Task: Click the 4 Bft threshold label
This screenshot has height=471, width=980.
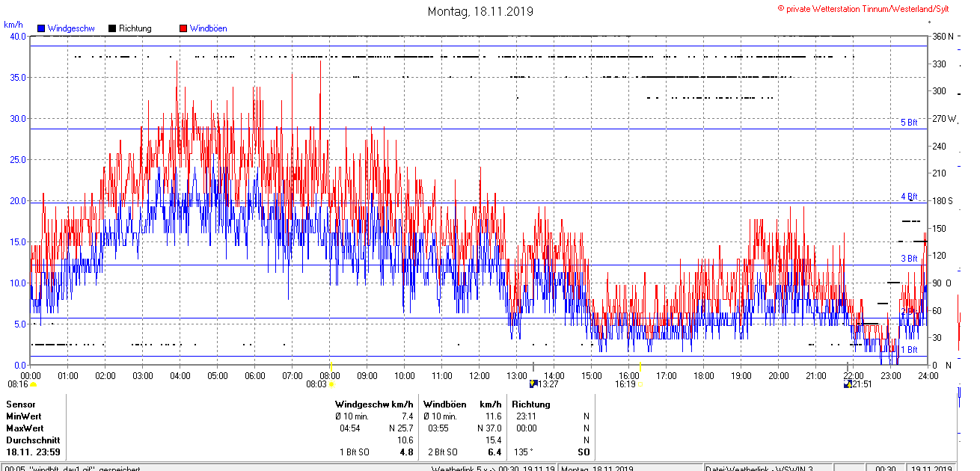Action: pos(908,197)
